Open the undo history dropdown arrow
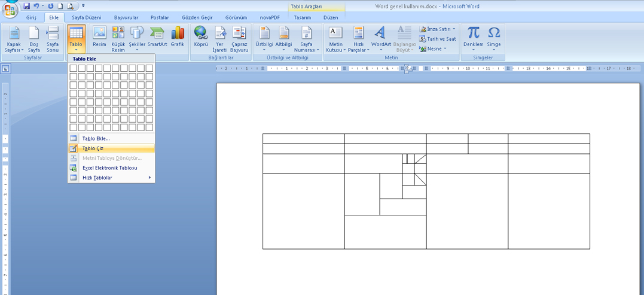The height and width of the screenshot is (295, 644). pos(42,6)
